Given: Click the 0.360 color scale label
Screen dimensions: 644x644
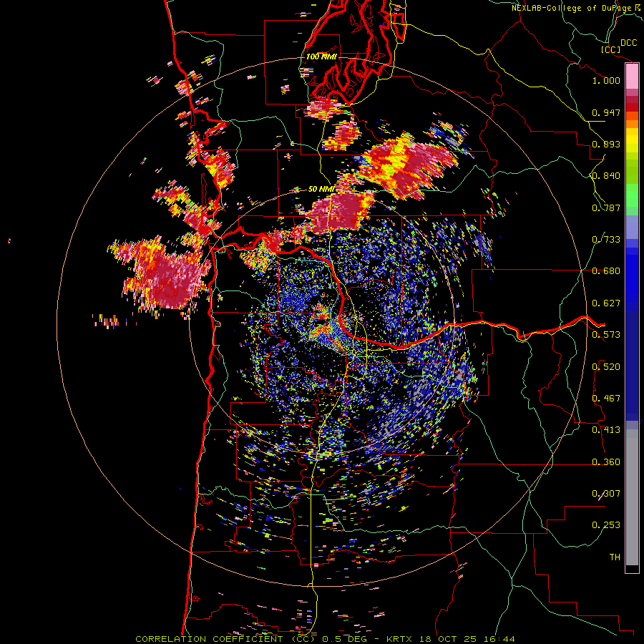Looking at the screenshot, I should (606, 462).
